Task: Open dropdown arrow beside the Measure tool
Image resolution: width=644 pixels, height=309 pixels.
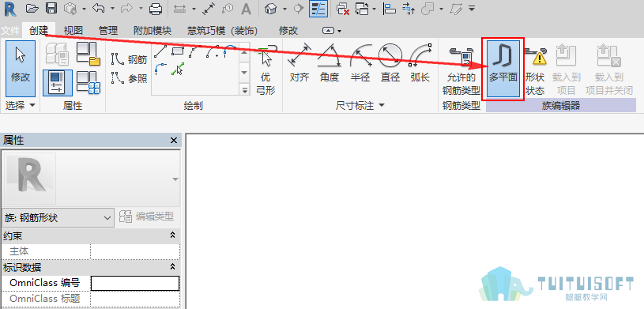Action: point(194,9)
